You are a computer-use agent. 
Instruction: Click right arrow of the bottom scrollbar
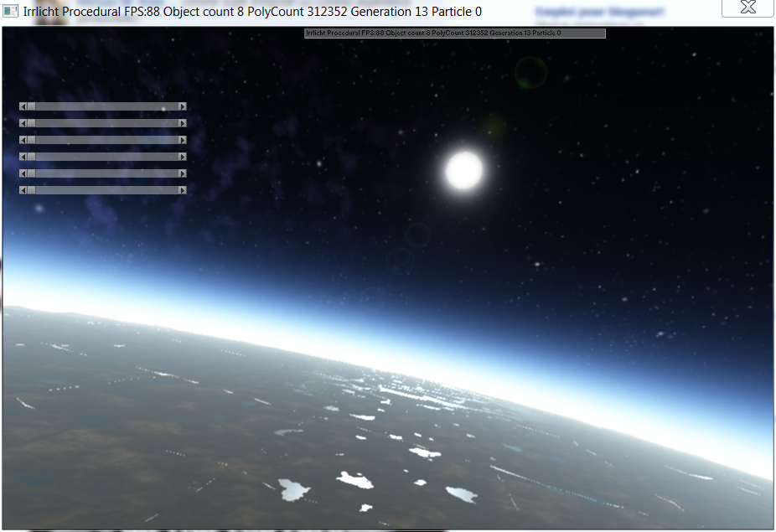point(183,190)
